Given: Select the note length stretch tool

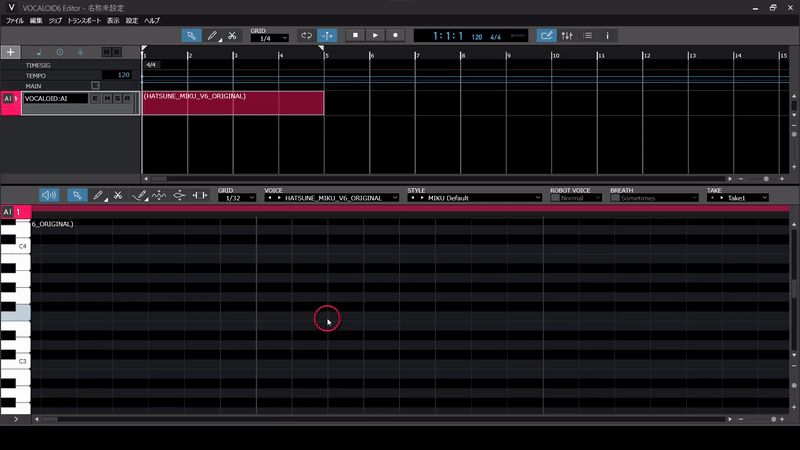Looking at the screenshot, I should pyautogui.click(x=199, y=195).
